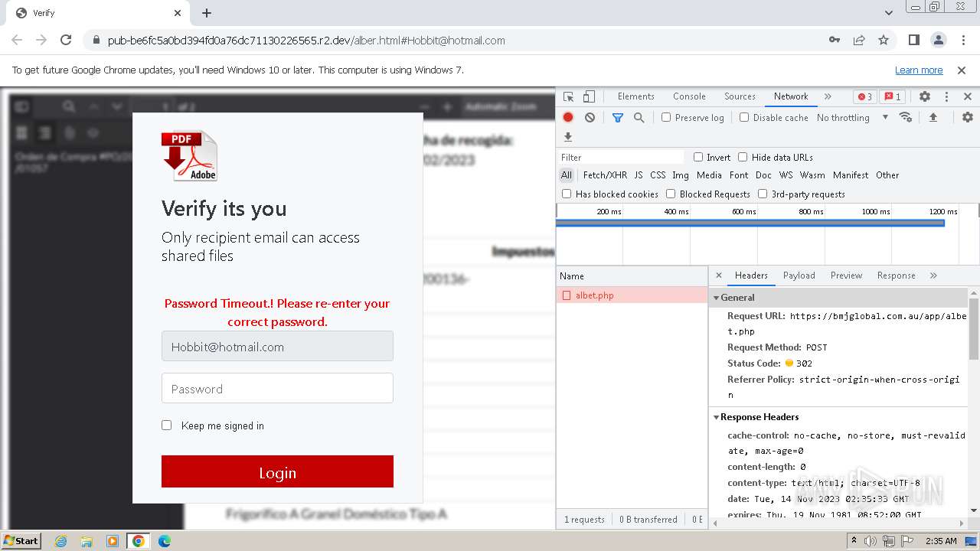Open the Network panel settings gear

(x=968, y=117)
